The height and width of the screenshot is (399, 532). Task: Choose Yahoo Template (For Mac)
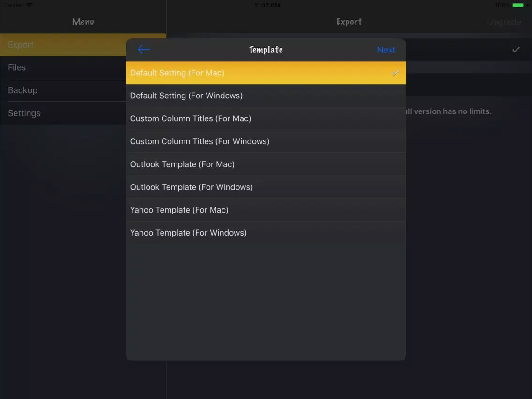(266, 210)
